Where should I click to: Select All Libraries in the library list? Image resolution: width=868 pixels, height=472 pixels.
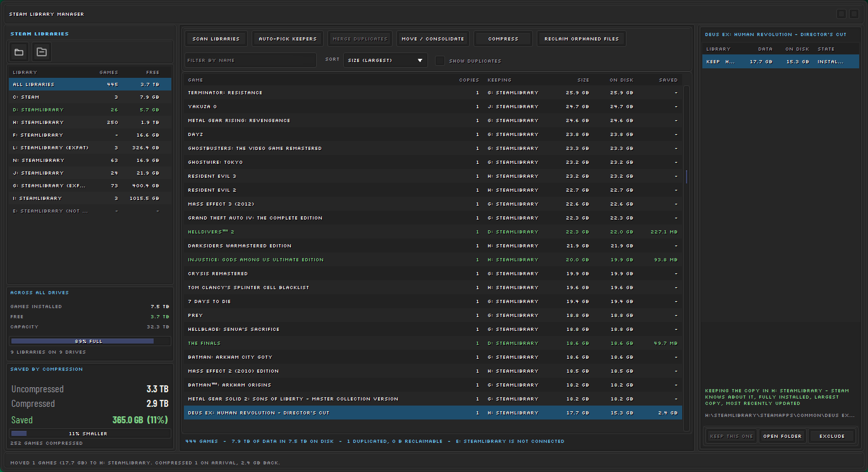coord(90,84)
